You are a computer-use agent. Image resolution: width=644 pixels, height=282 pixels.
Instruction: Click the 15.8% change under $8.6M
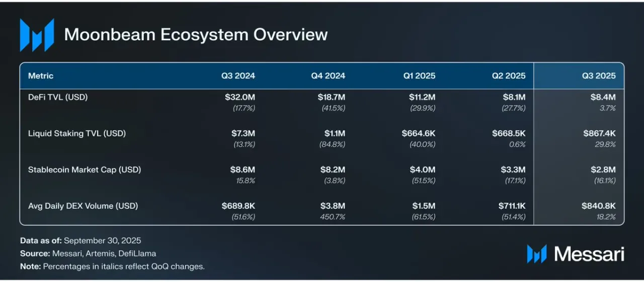point(246,181)
